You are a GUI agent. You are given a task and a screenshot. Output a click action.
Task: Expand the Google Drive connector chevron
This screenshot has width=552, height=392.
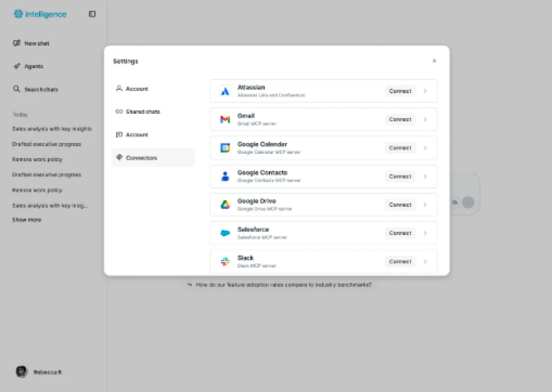(425, 205)
